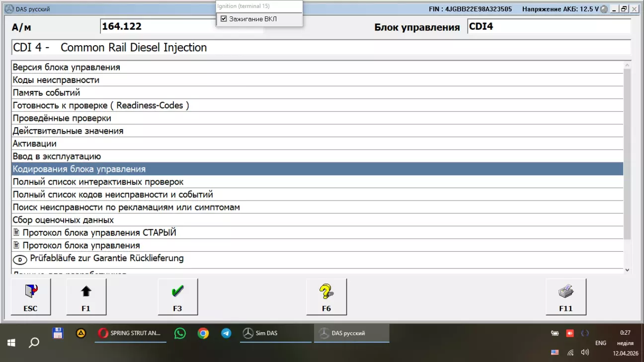Launch Chrome from the taskbar
Viewport: 644px width, 362px height.
203,333
